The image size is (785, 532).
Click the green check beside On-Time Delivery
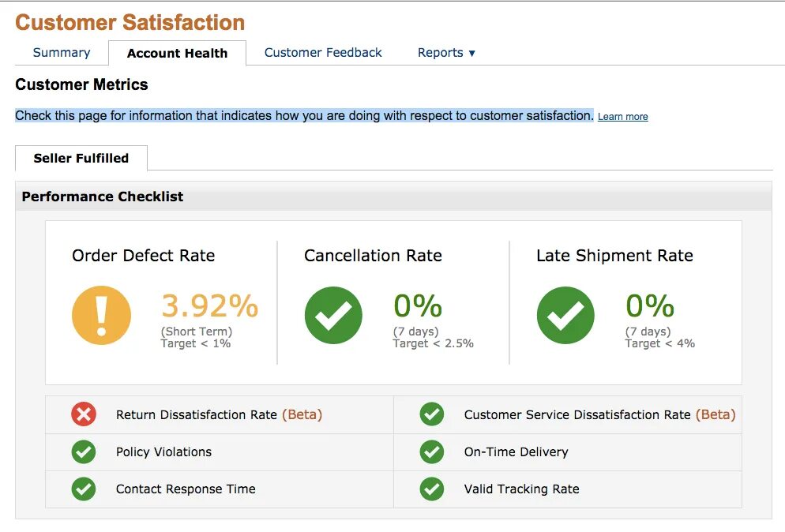point(432,451)
